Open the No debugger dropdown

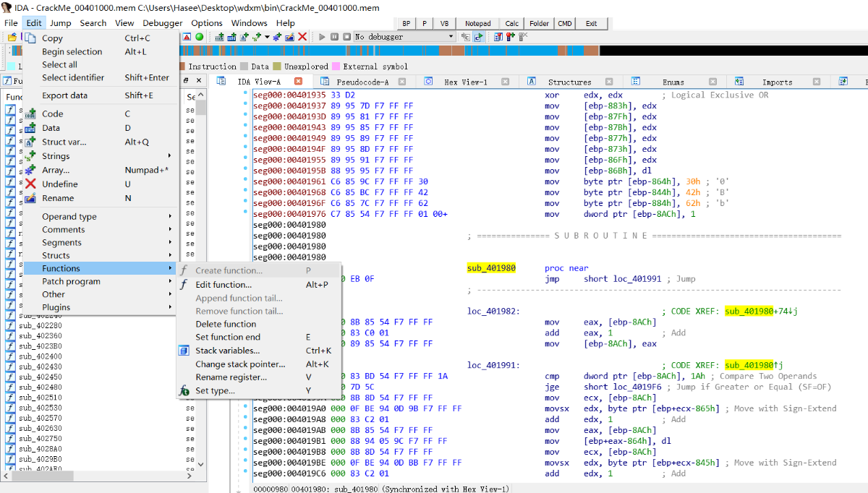pos(451,37)
